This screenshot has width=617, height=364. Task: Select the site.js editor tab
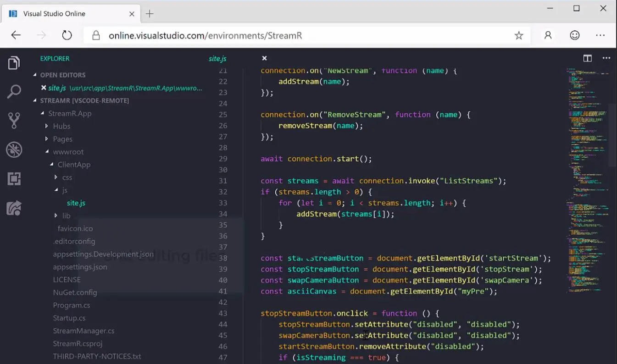point(217,58)
